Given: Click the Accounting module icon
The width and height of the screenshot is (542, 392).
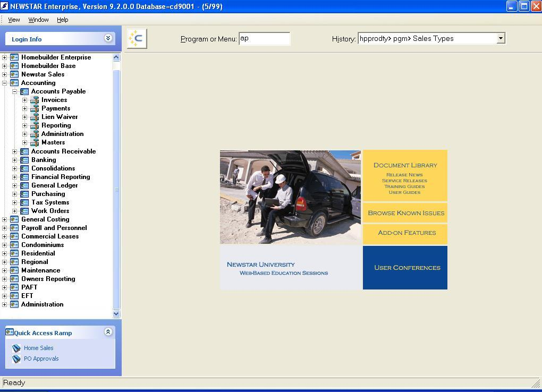Looking at the screenshot, I should click(x=14, y=83).
